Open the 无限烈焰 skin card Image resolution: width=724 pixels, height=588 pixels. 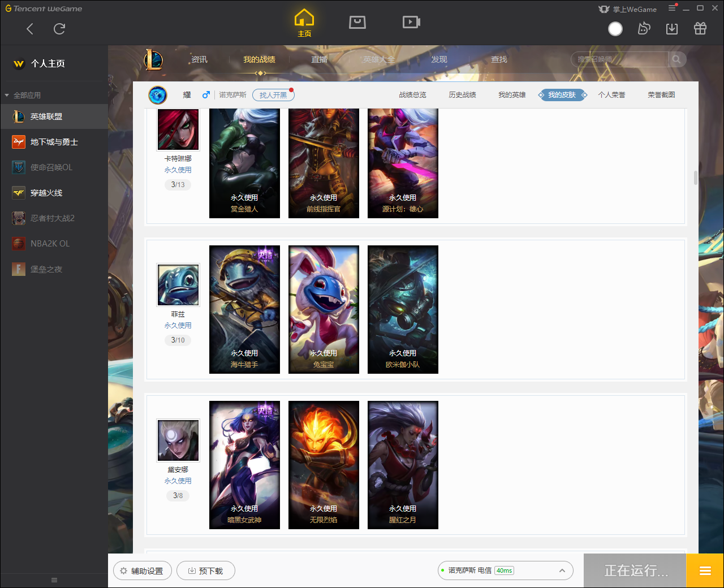(x=324, y=465)
